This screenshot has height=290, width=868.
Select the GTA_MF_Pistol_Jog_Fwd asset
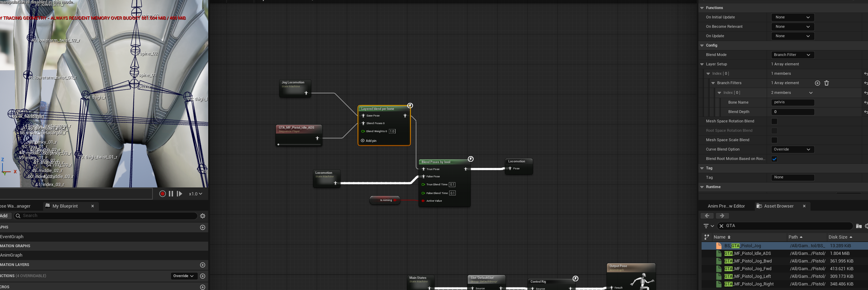(748, 269)
